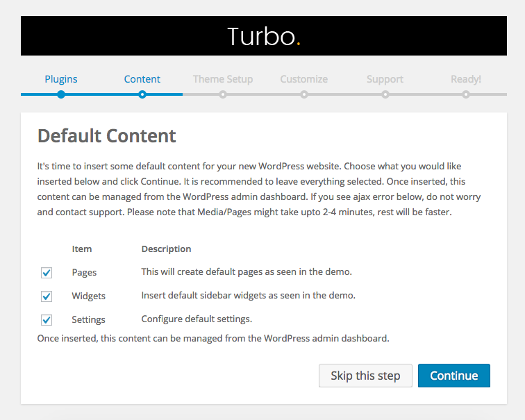Click 'Configure default settings.' text
The image size is (525, 420).
coord(197,319)
